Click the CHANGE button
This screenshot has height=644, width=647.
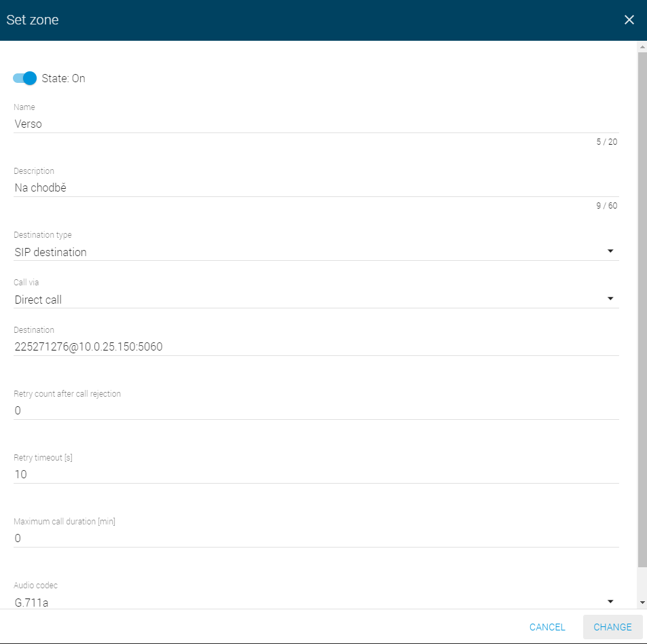click(612, 627)
